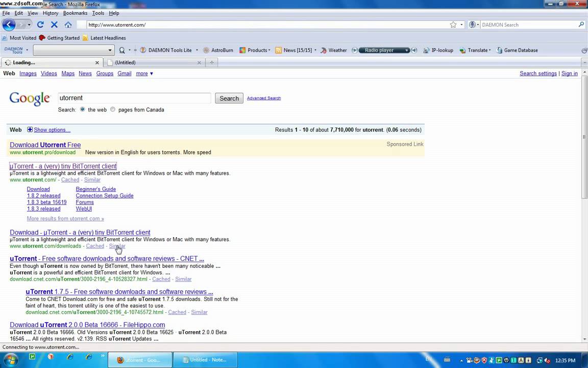Open the Products dropdown menu
Image resolution: width=588 pixels, height=368 pixels.
click(x=255, y=50)
